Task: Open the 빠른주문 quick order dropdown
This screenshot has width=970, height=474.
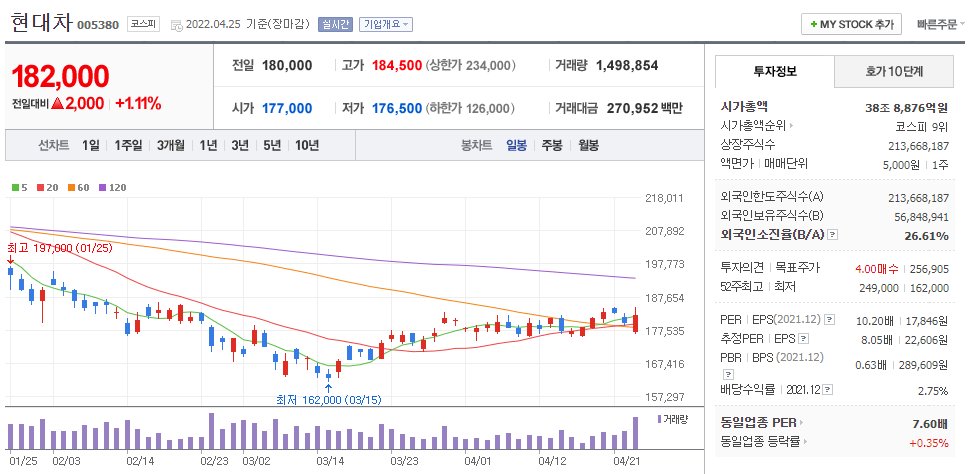Action: pyautogui.click(x=940, y=25)
